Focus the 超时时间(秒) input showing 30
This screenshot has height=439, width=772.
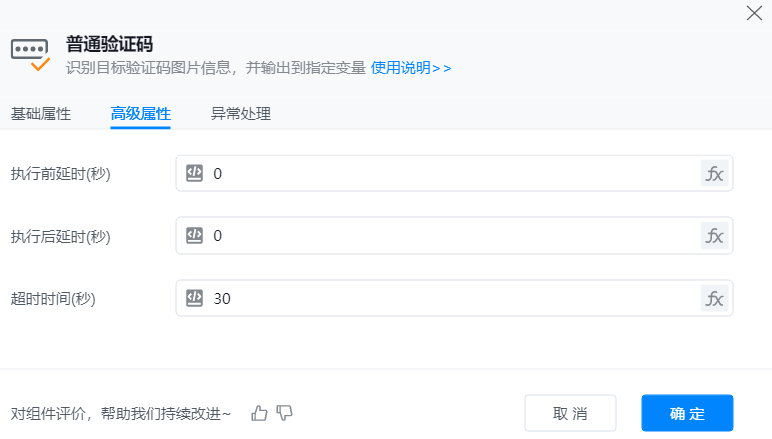[x=450, y=298]
